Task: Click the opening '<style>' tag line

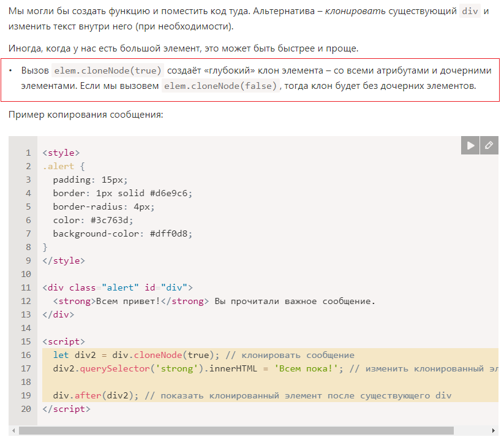Action: pos(61,153)
